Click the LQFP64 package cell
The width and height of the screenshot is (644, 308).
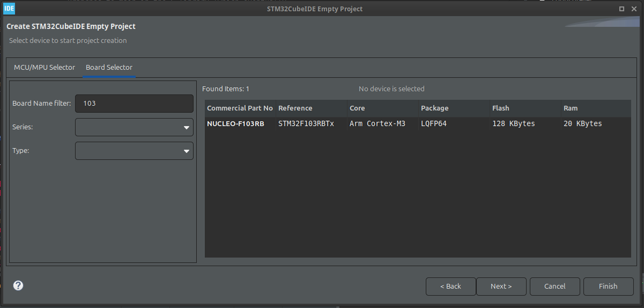[434, 124]
